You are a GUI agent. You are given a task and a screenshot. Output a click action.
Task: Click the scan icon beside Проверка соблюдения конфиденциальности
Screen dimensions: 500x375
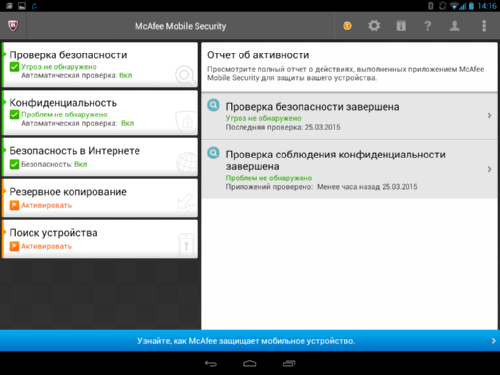coord(213,153)
